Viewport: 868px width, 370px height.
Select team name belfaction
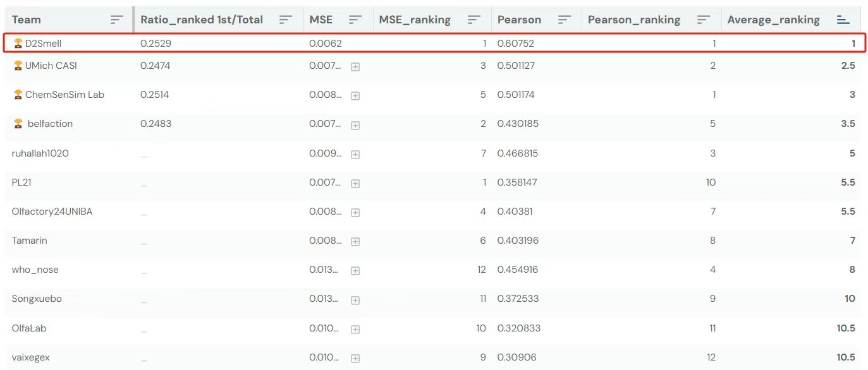pyautogui.click(x=50, y=124)
